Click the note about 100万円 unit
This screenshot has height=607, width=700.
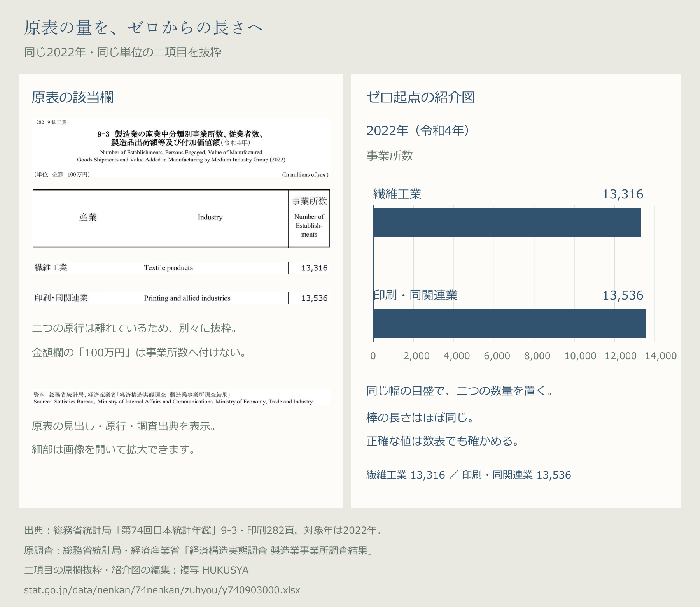click(139, 353)
